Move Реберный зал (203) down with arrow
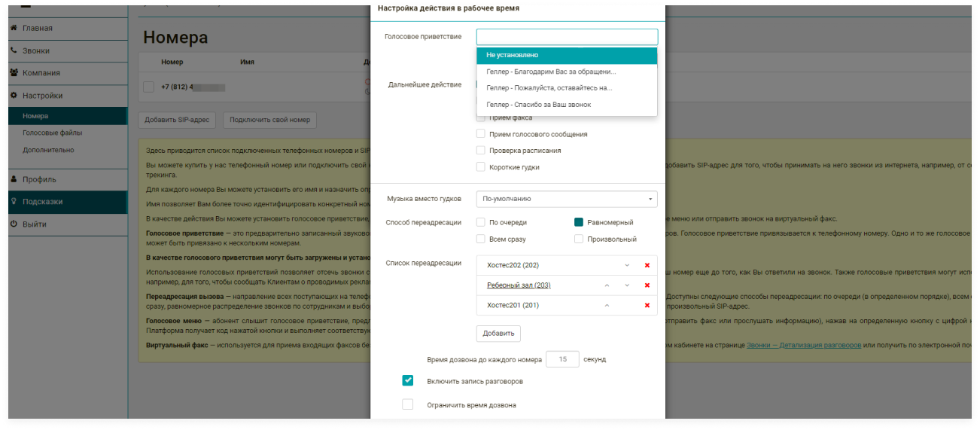980x430 pixels. (x=627, y=285)
